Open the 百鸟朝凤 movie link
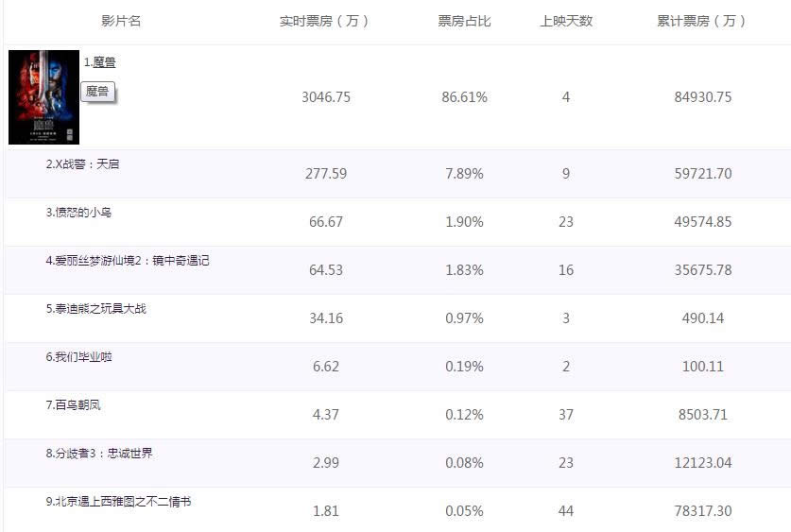 pyautogui.click(x=74, y=404)
